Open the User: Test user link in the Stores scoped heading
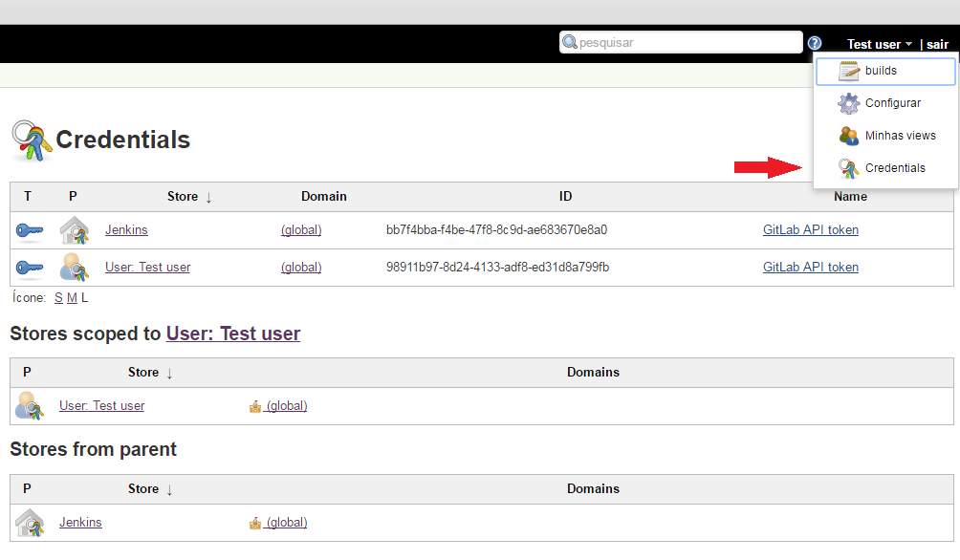960x560 pixels. point(233,334)
